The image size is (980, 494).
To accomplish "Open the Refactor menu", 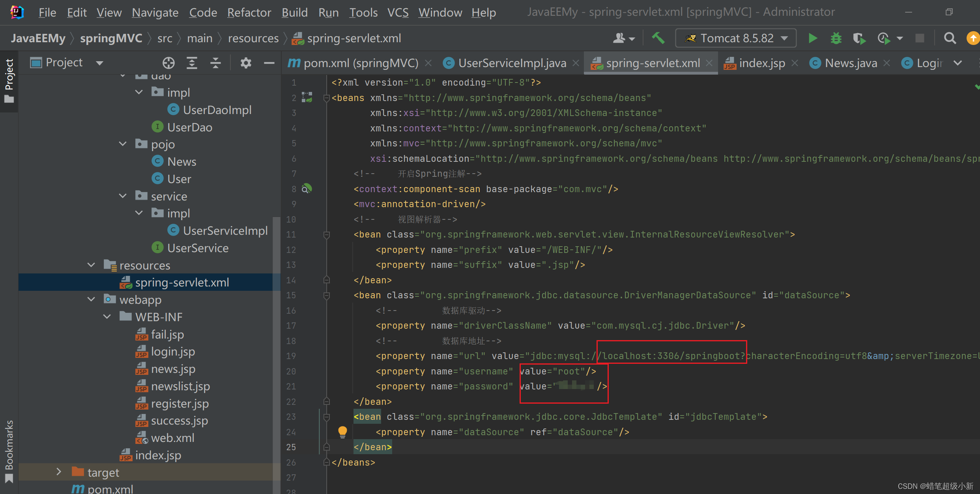I will (x=249, y=13).
